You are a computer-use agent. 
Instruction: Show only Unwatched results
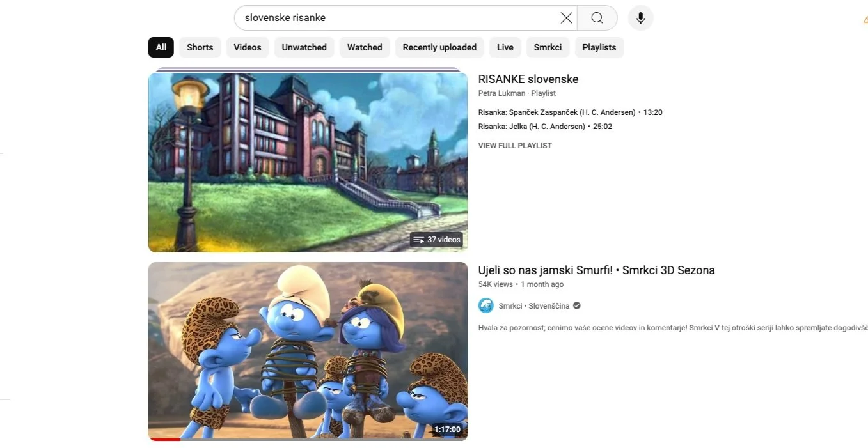pos(304,47)
